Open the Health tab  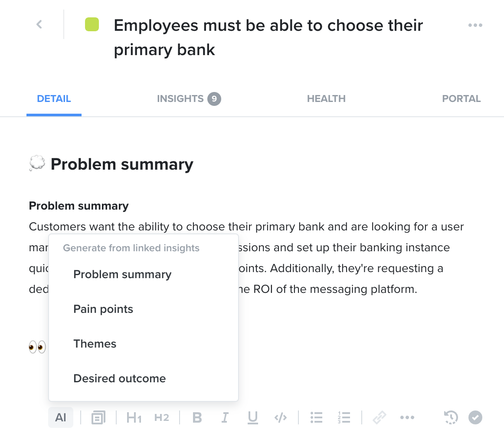(x=326, y=99)
